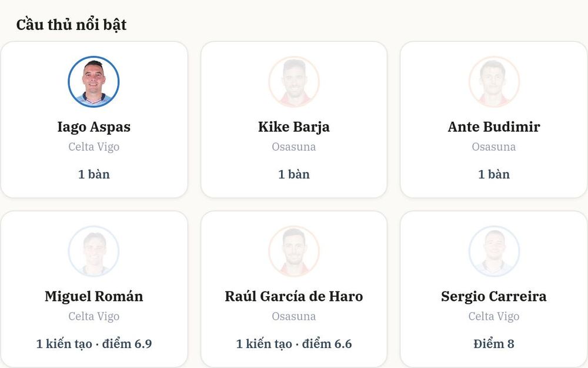Click the "Cầu thủ nổi bật" heading
Viewport: 588px width, 368px height.
pyautogui.click(x=71, y=25)
